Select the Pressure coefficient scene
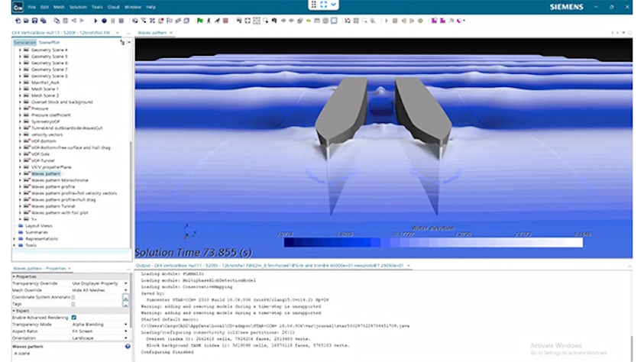 click(51, 115)
